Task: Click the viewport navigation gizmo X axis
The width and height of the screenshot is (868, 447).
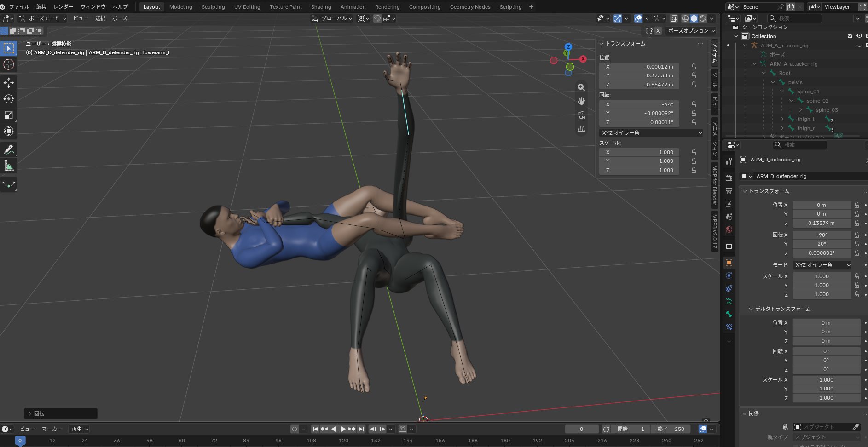Action: point(583,59)
